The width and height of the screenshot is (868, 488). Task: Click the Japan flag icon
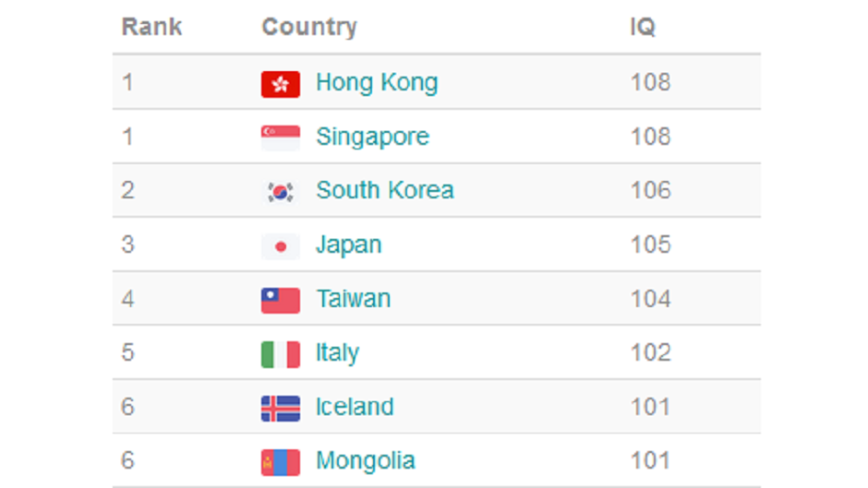coord(280,246)
